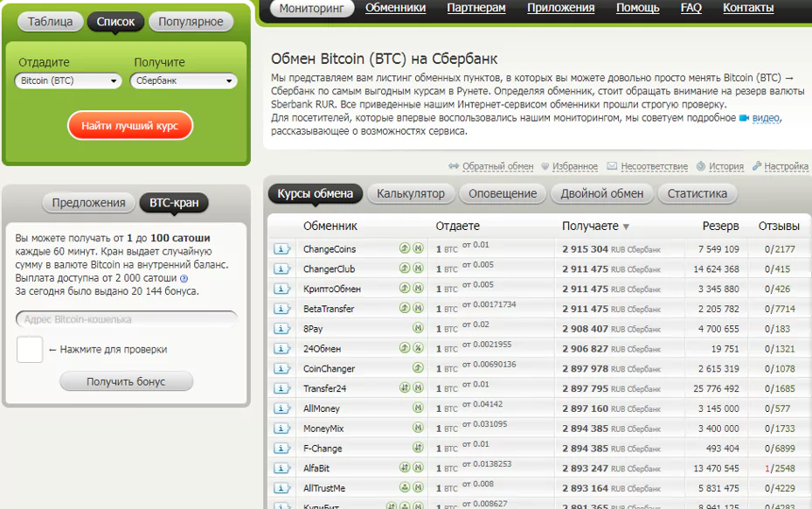The image size is (812, 509).
Task: Click Отзывы column header
Action: 779,226
